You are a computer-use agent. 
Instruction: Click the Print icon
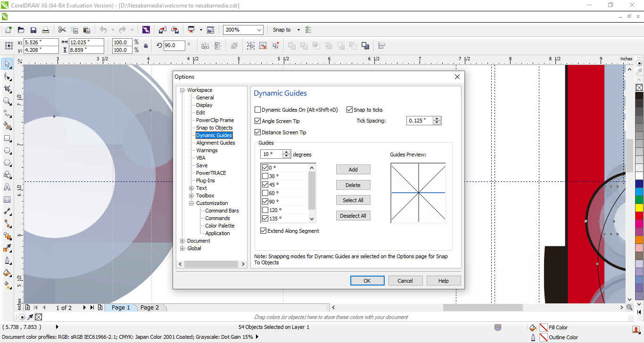[46, 30]
